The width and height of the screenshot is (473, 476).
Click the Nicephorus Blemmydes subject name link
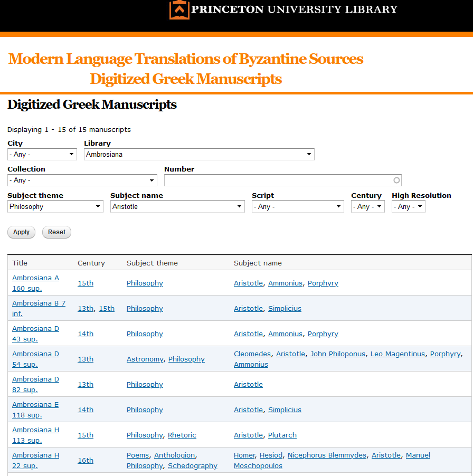pyautogui.click(x=327, y=455)
